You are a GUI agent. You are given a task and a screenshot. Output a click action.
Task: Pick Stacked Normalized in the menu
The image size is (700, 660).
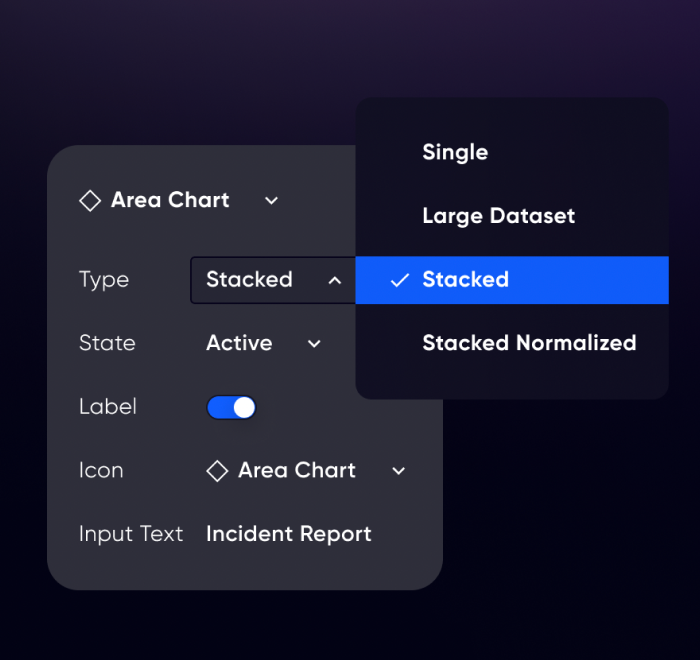click(x=529, y=343)
